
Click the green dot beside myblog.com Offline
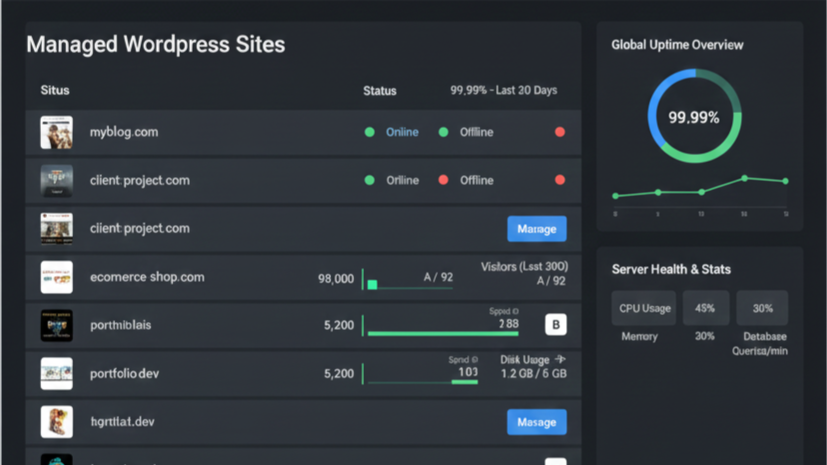[x=444, y=132]
